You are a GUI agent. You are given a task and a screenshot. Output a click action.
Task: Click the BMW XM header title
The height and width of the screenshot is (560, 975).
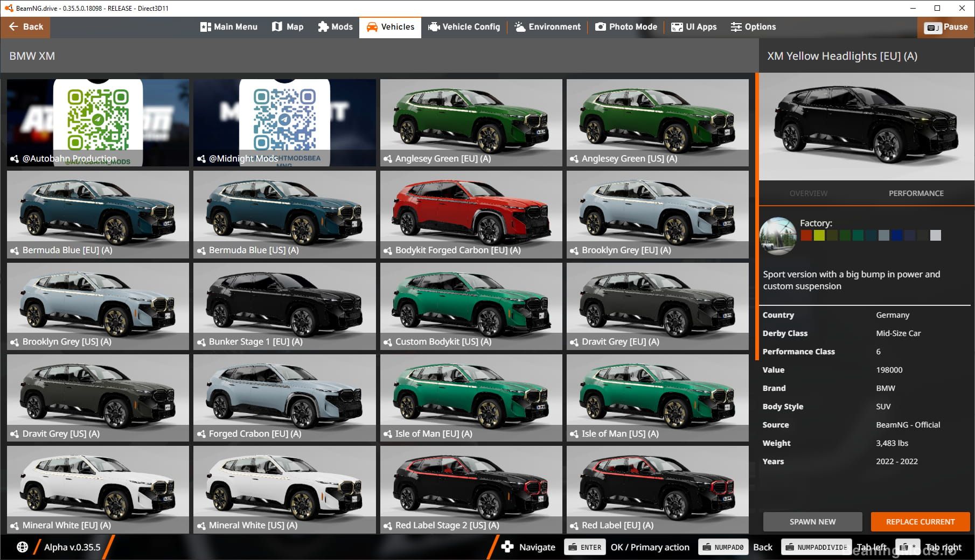click(x=32, y=56)
